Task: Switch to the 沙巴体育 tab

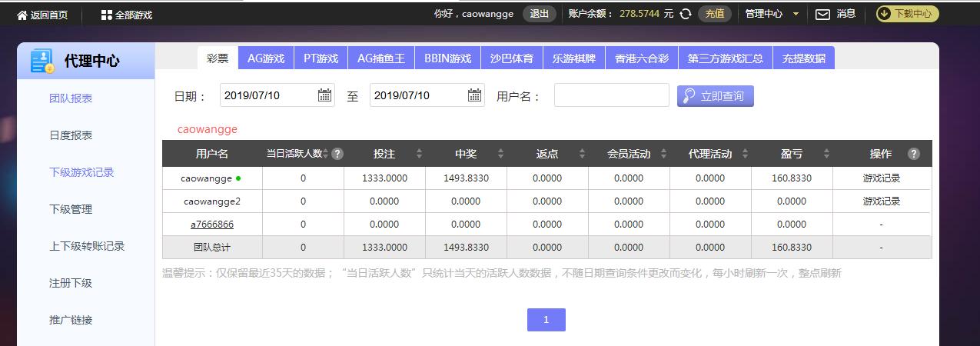Action: point(512,58)
